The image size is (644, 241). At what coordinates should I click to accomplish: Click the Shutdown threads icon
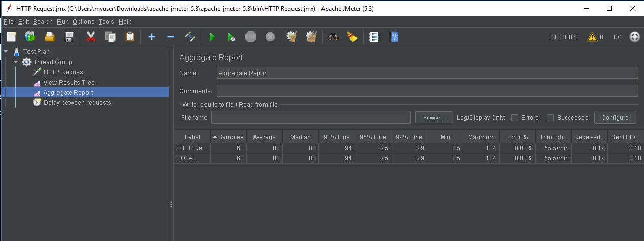(x=270, y=37)
